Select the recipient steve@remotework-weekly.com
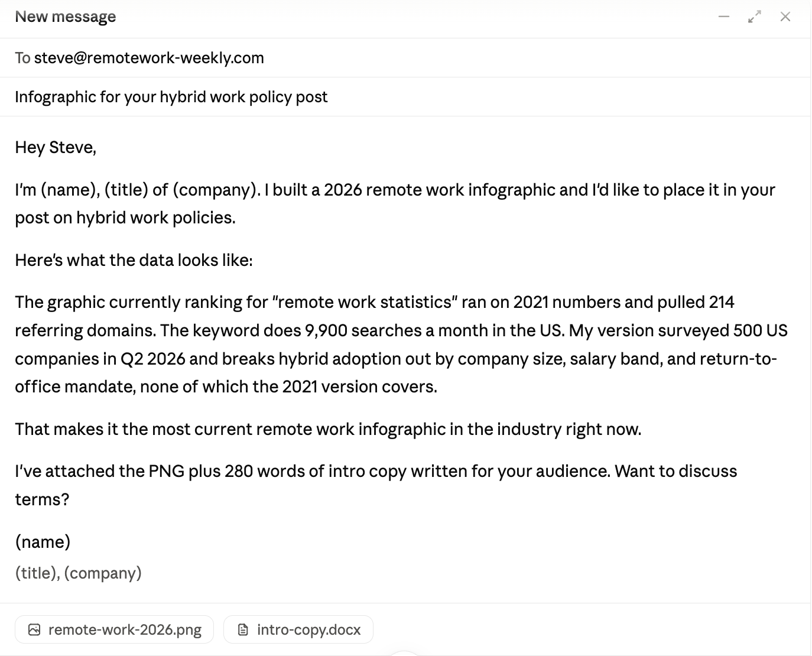Screen dimensions: 812x656 [149, 58]
